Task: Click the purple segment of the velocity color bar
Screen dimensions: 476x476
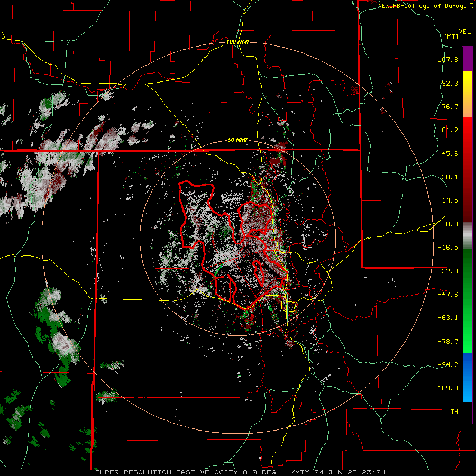Action: pyautogui.click(x=467, y=59)
